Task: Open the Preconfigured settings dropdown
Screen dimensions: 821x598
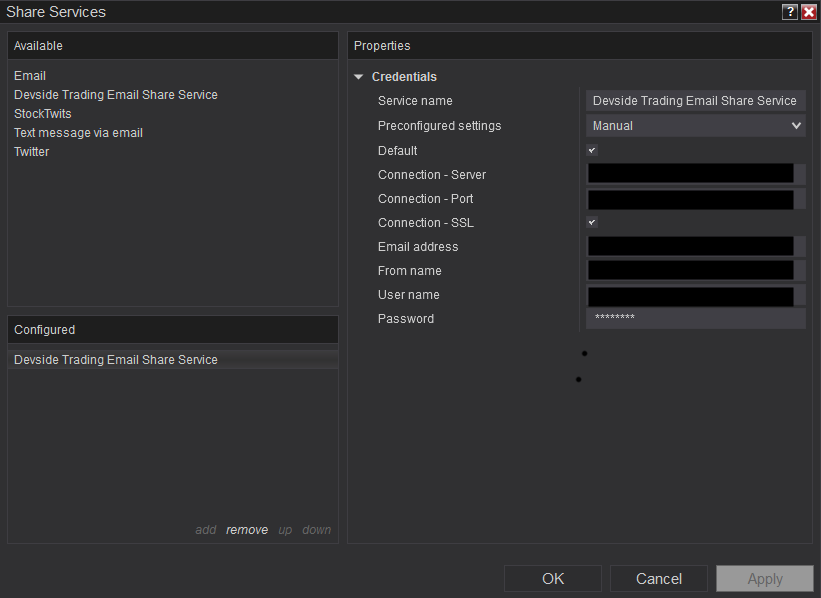Action: [695, 126]
